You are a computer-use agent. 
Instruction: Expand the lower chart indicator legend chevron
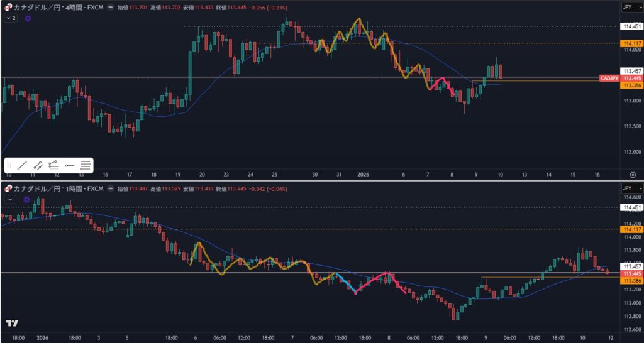tap(10, 199)
